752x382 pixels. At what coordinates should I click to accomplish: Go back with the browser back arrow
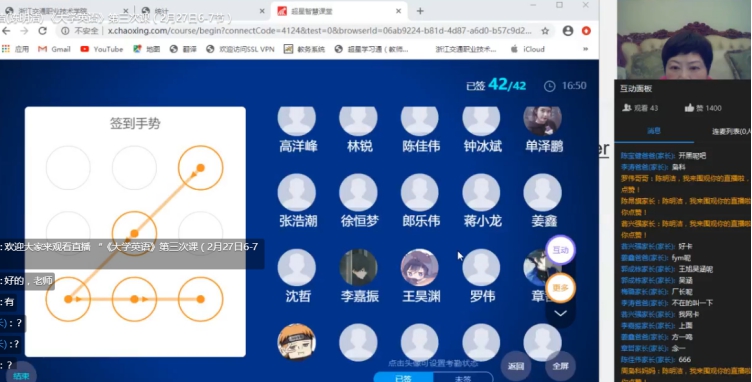pyautogui.click(x=6, y=31)
